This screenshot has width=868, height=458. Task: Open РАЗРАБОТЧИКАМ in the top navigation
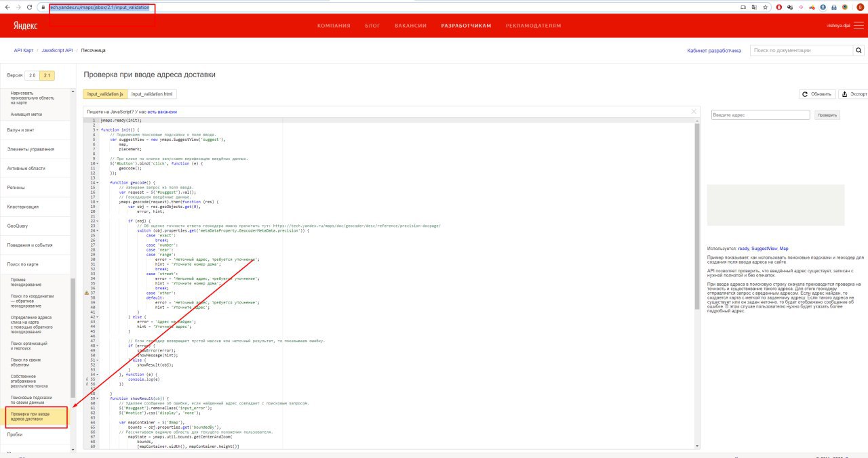pos(466,26)
